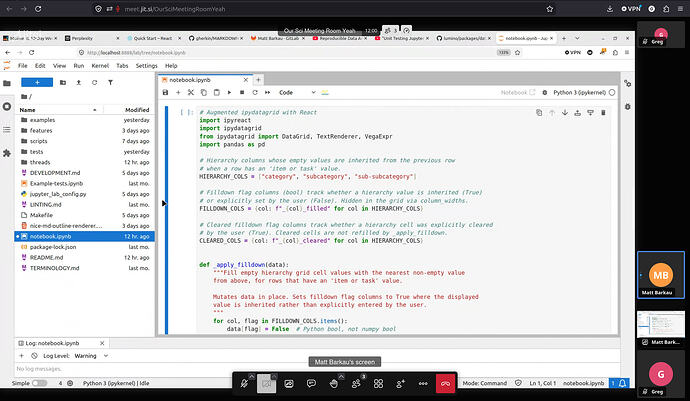Click blue new launcher plus button

[37, 82]
